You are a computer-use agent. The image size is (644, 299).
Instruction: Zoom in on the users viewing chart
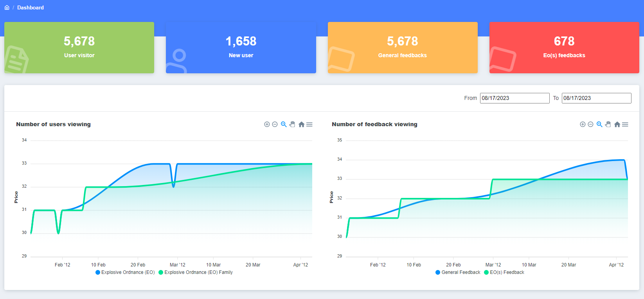tap(267, 124)
